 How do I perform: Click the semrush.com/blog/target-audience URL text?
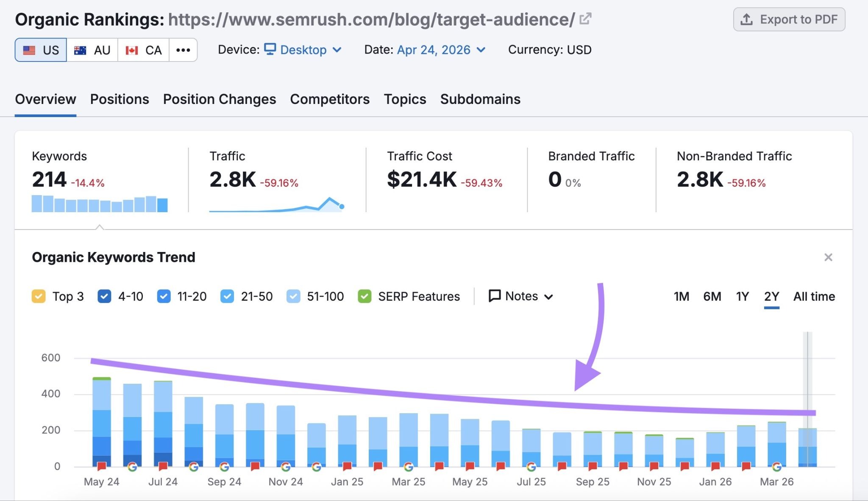tap(372, 20)
